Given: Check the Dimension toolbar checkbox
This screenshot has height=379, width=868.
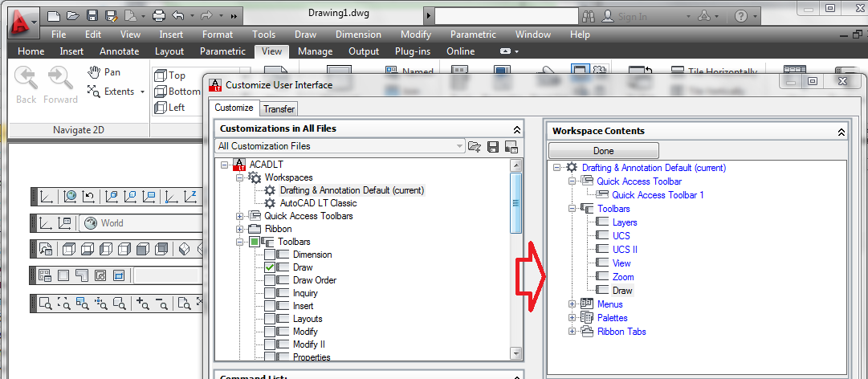Looking at the screenshot, I should [x=270, y=255].
